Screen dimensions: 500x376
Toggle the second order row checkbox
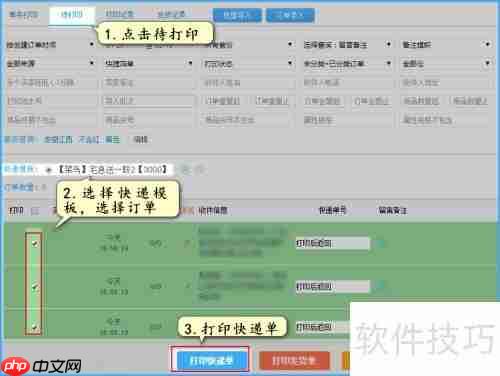tap(35, 287)
